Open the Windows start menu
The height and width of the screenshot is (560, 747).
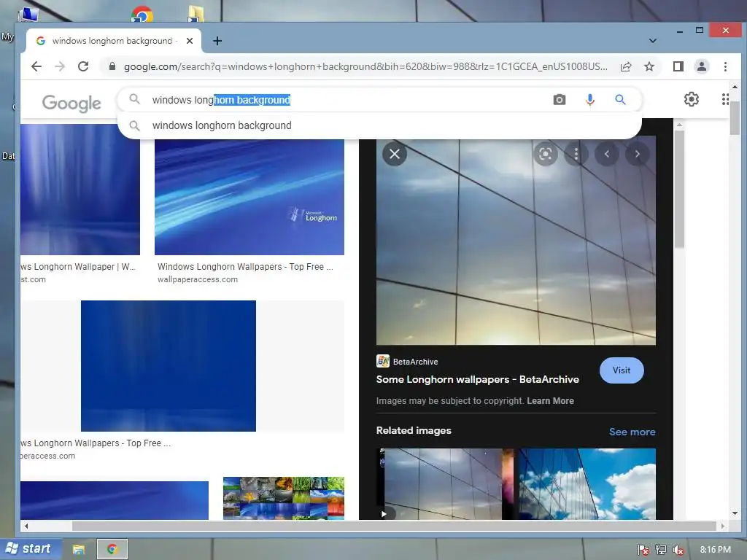(x=31, y=548)
